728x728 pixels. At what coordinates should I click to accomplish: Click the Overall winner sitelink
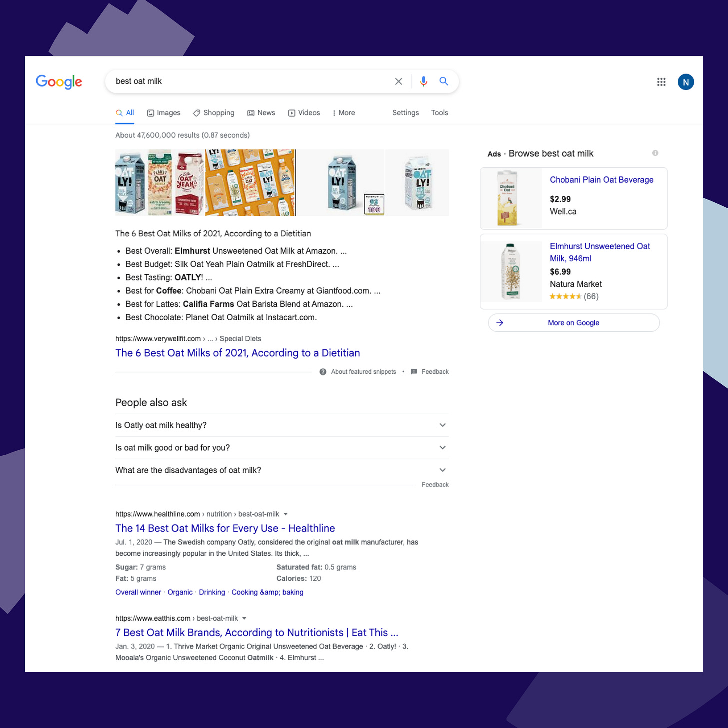coord(138,592)
